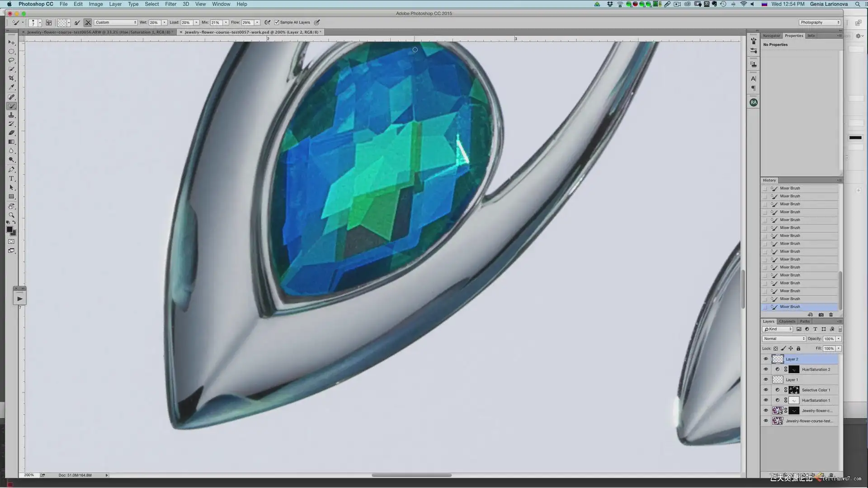
Task: Select the Pen tool
Action: (11, 169)
